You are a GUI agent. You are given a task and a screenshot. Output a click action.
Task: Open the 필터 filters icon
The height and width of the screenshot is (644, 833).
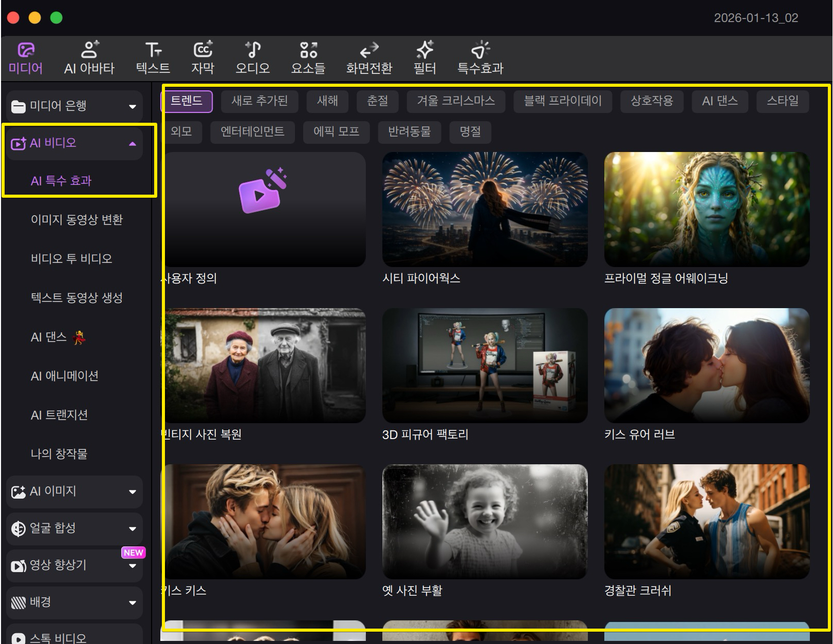point(425,50)
